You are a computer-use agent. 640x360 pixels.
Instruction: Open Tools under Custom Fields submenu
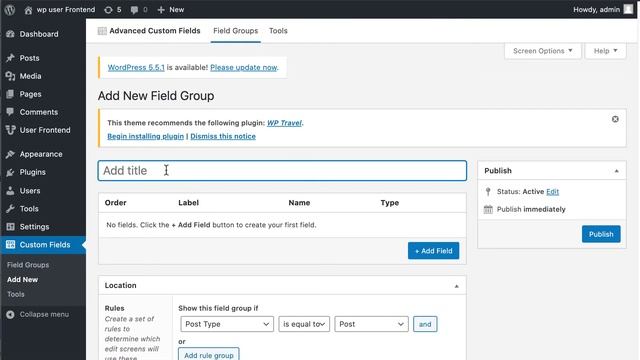click(16, 294)
